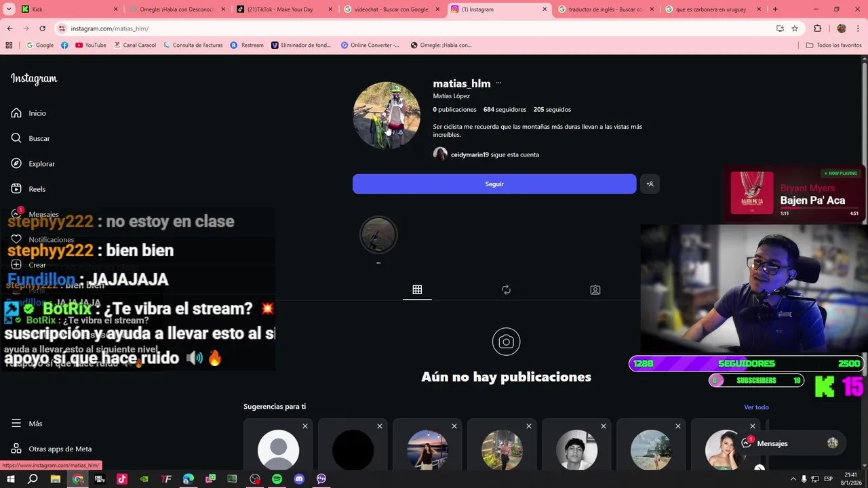Go back in browser history
Viewport: 868px width, 488px height.
(9, 28)
